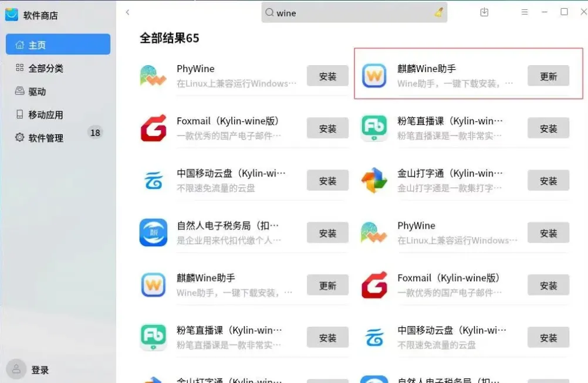Open first 中国移动云盘 (Kylin-wi… title

(x=231, y=173)
